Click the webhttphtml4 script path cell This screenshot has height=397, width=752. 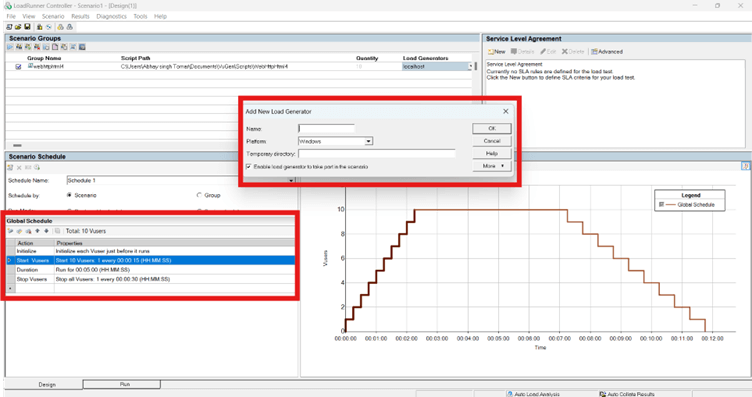click(x=204, y=67)
